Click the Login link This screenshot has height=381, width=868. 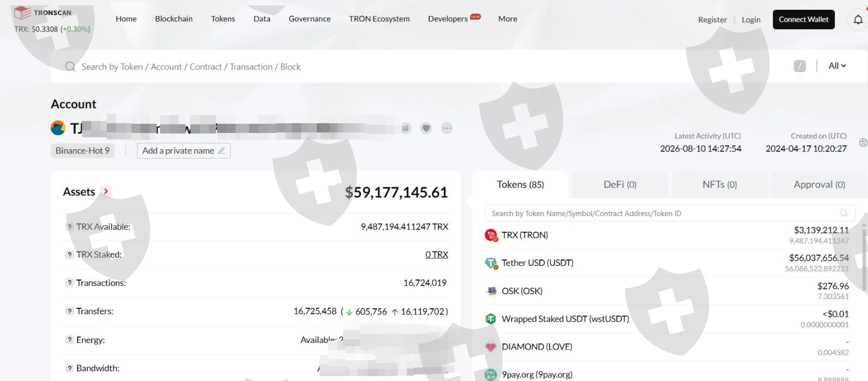751,20
